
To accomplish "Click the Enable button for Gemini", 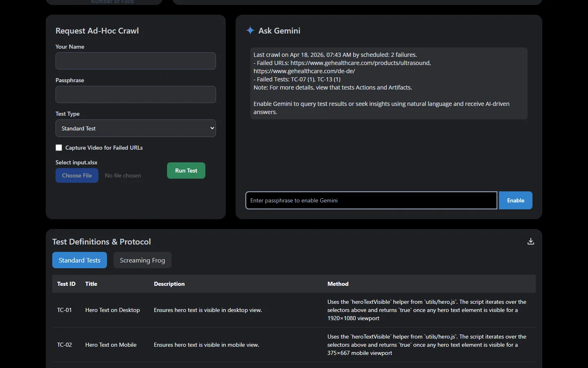I will pos(515,200).
